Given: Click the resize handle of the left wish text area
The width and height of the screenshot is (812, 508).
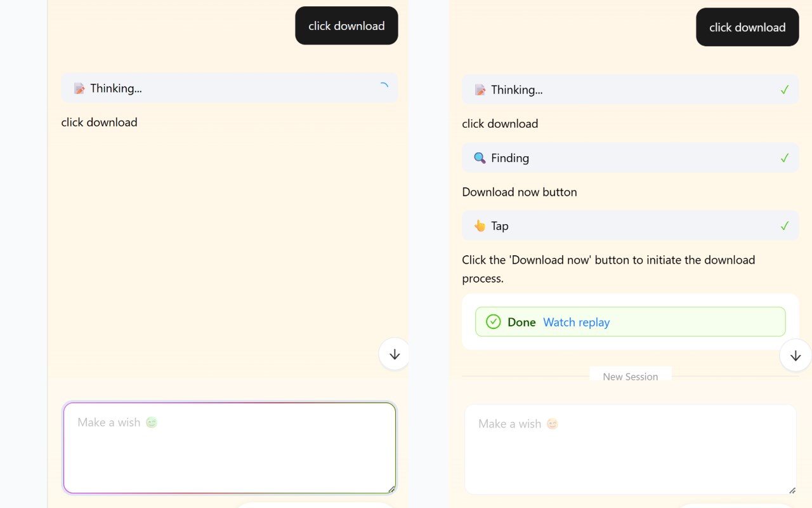Looking at the screenshot, I should click(x=391, y=489).
